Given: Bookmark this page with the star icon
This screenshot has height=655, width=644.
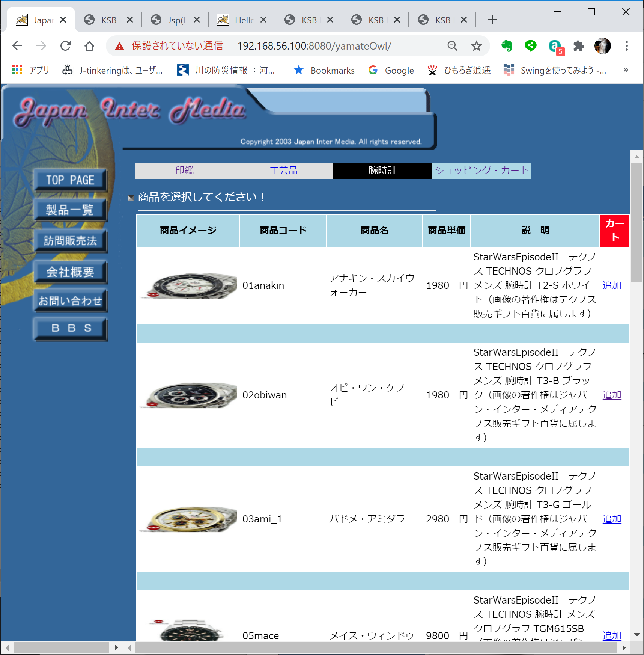Looking at the screenshot, I should [x=477, y=46].
